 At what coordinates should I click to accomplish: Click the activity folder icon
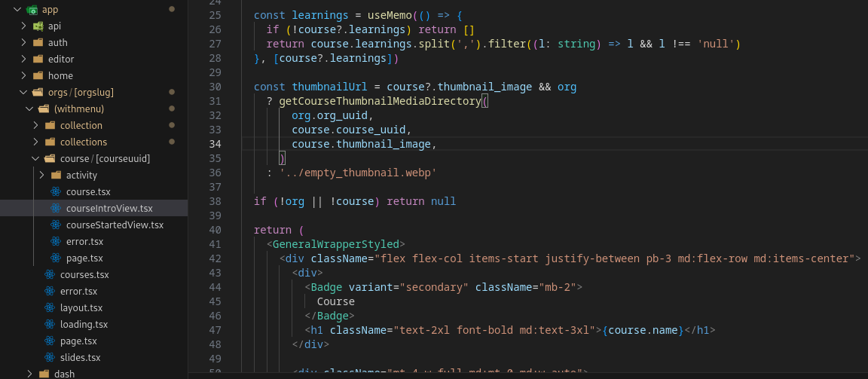click(x=56, y=176)
